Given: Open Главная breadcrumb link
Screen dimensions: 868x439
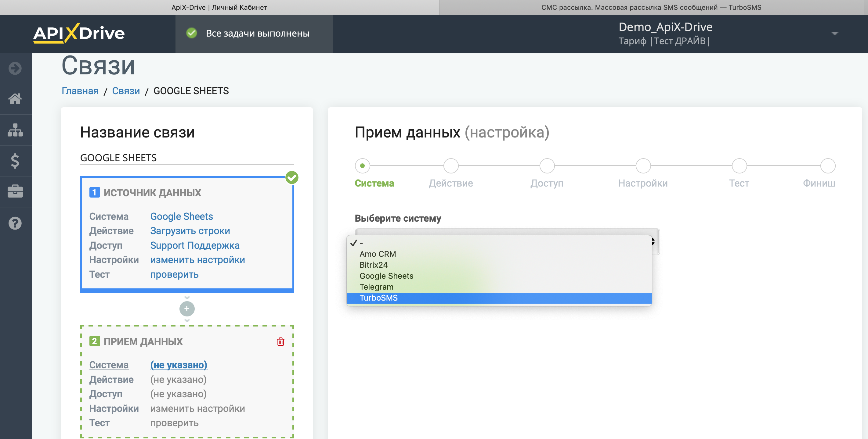Looking at the screenshot, I should (x=80, y=91).
